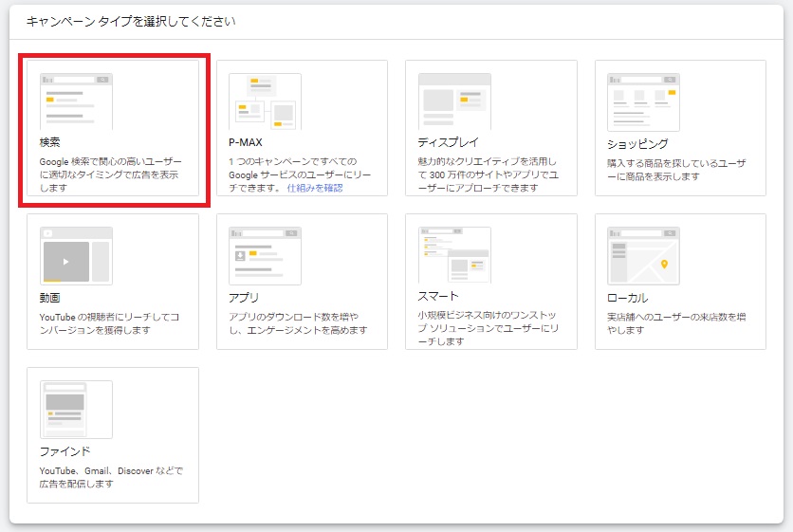Click the アプリ card title

pos(244,298)
